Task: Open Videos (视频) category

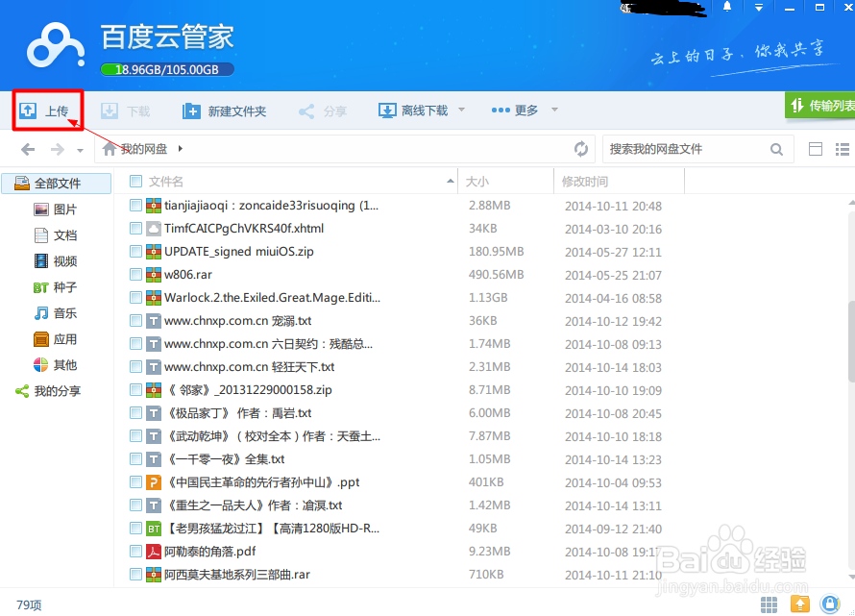Action: 55,261
